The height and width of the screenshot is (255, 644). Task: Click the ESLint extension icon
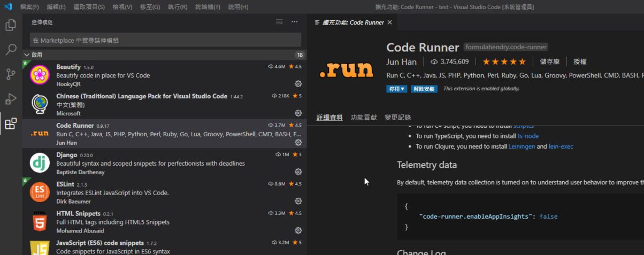40,192
